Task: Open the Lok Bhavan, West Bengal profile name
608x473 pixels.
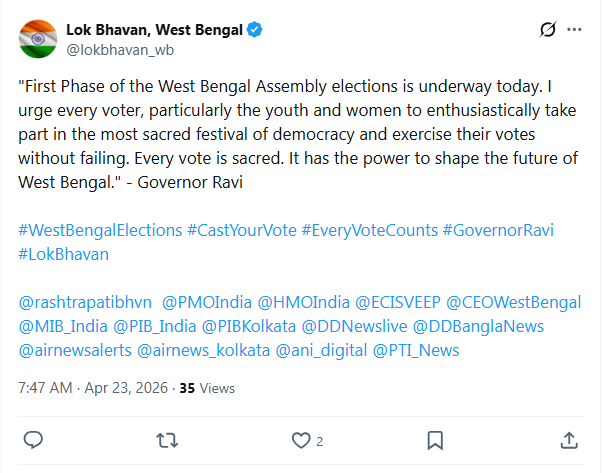Action: (x=155, y=30)
